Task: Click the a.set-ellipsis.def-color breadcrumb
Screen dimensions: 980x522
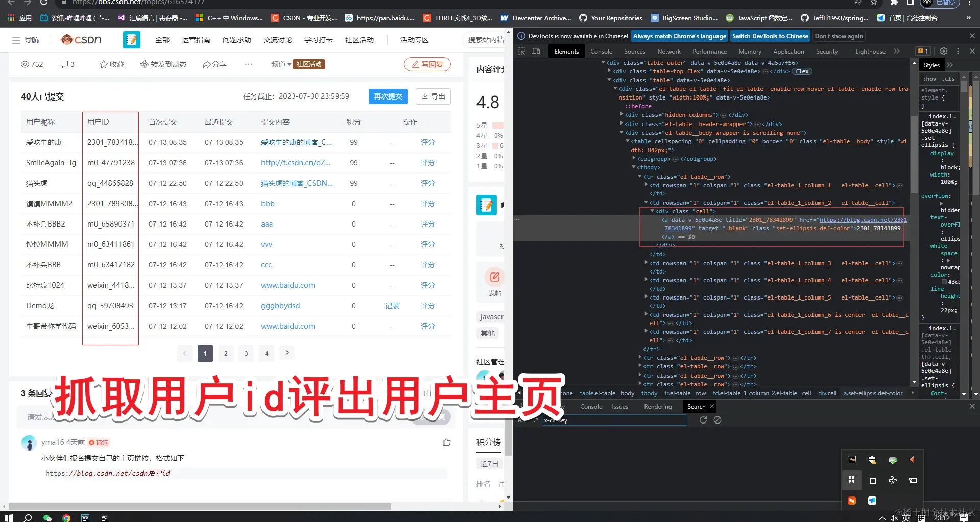Action: point(873,393)
